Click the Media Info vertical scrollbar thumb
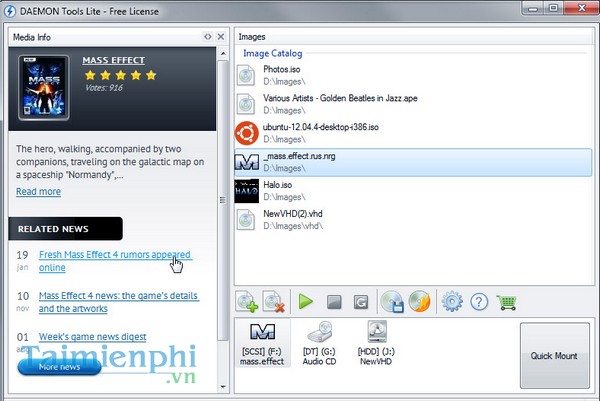The width and height of the screenshot is (600, 401). click(x=223, y=200)
